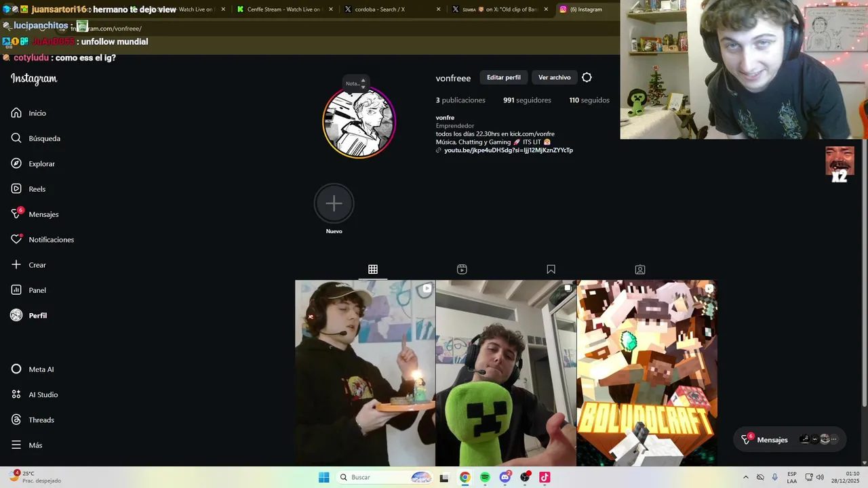Click Crear to make a new post
868x488 pixels.
pyautogui.click(x=28, y=265)
